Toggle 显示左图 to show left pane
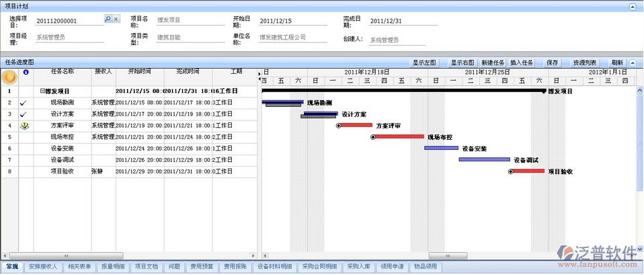 (x=424, y=63)
